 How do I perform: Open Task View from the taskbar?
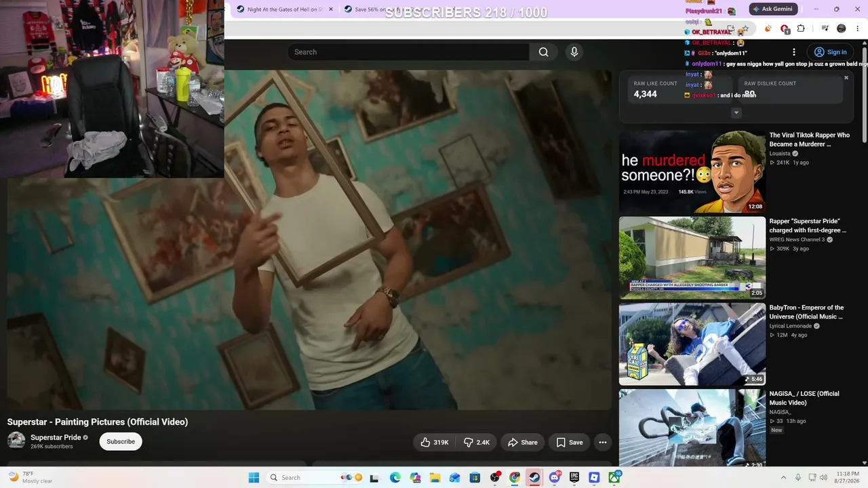(374, 478)
